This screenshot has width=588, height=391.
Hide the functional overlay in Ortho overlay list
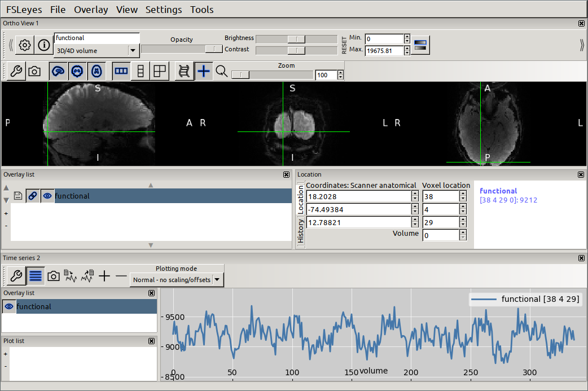pos(47,196)
